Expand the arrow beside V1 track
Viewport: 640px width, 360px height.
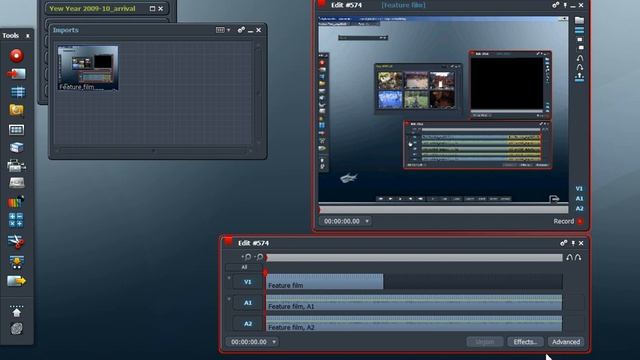(229, 278)
